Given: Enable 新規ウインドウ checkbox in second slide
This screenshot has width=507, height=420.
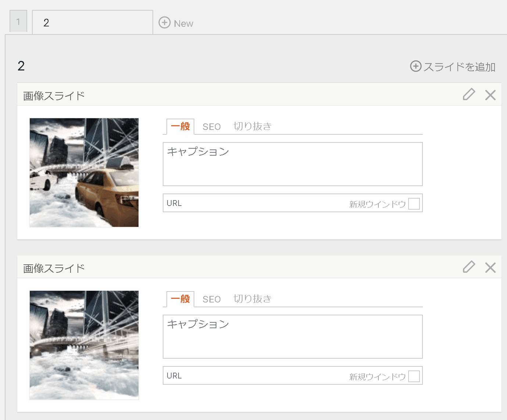Looking at the screenshot, I should click(414, 376).
